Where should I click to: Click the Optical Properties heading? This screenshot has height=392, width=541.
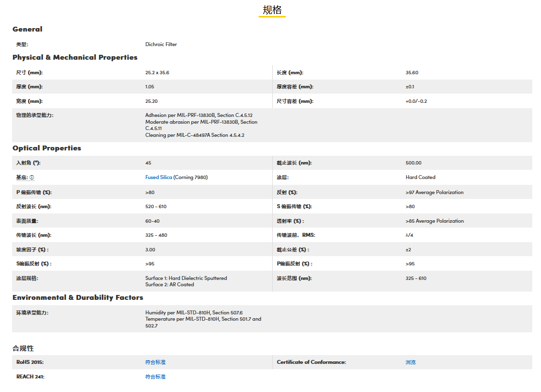click(x=47, y=148)
